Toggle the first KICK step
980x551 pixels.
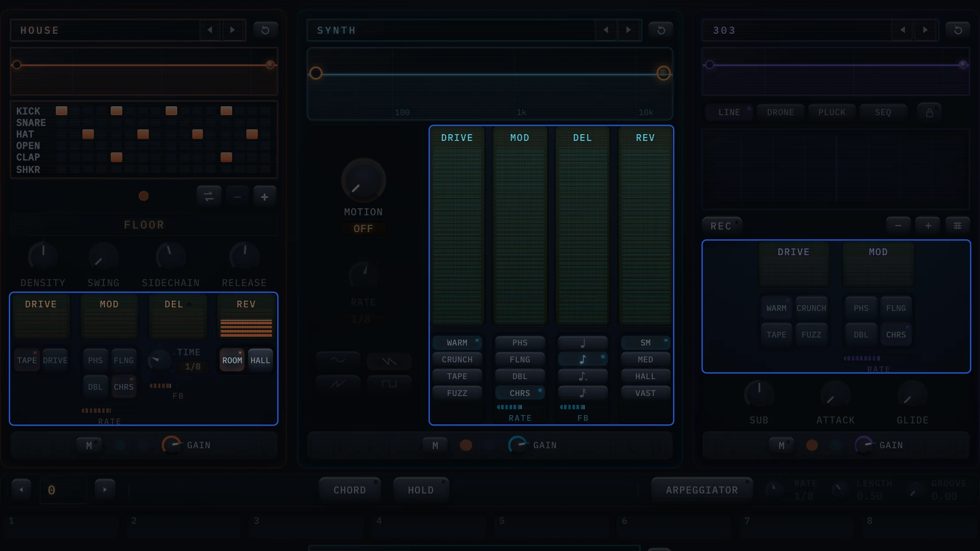62,111
